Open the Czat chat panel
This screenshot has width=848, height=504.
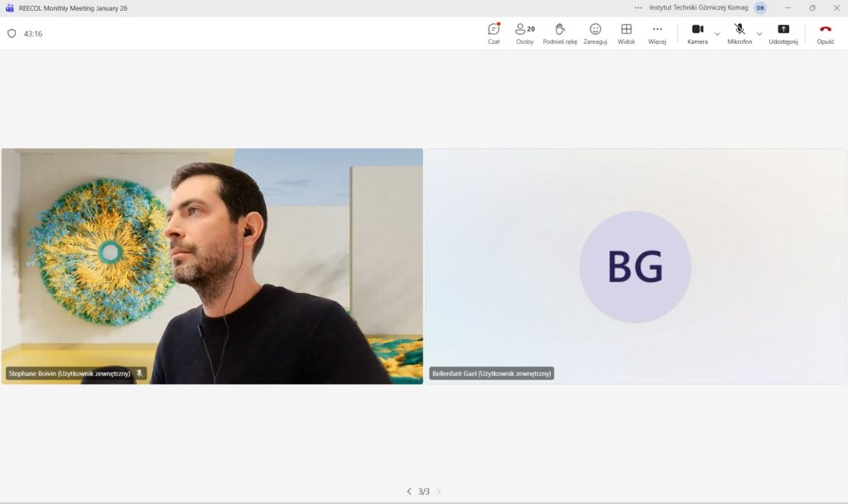pyautogui.click(x=494, y=33)
